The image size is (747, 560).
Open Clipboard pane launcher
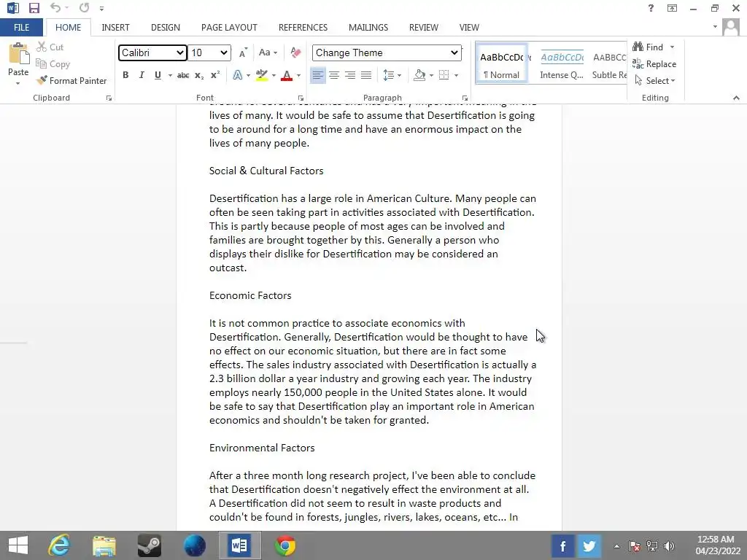tap(109, 98)
